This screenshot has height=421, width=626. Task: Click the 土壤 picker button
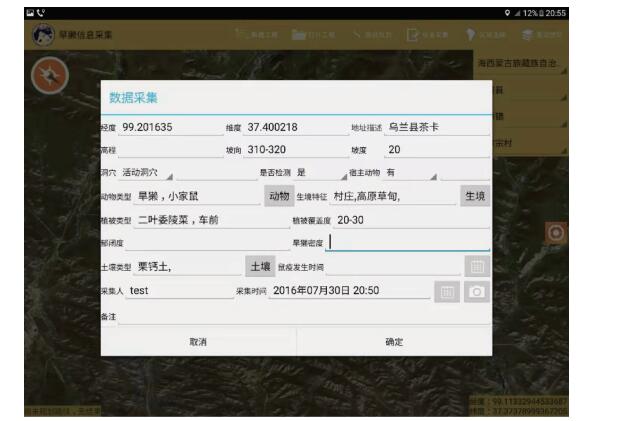259,267
